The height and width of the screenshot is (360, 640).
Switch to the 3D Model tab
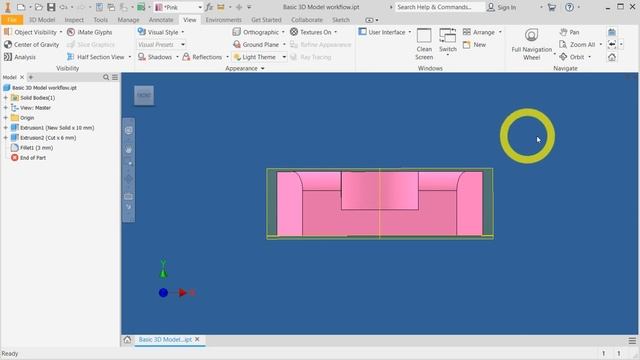tap(42, 20)
